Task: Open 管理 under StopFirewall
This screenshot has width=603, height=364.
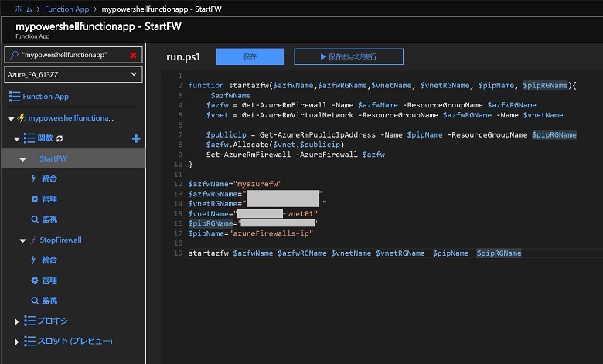Action: click(x=49, y=280)
